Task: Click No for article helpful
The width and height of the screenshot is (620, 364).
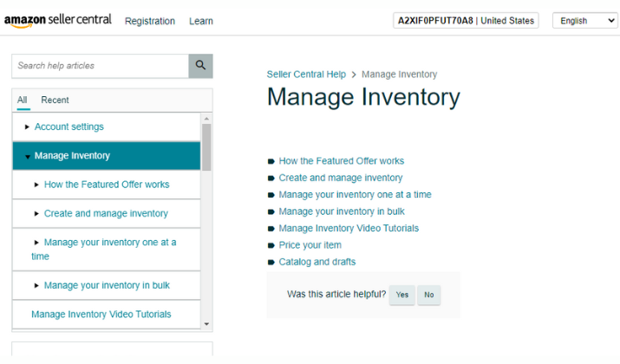Action: (429, 295)
